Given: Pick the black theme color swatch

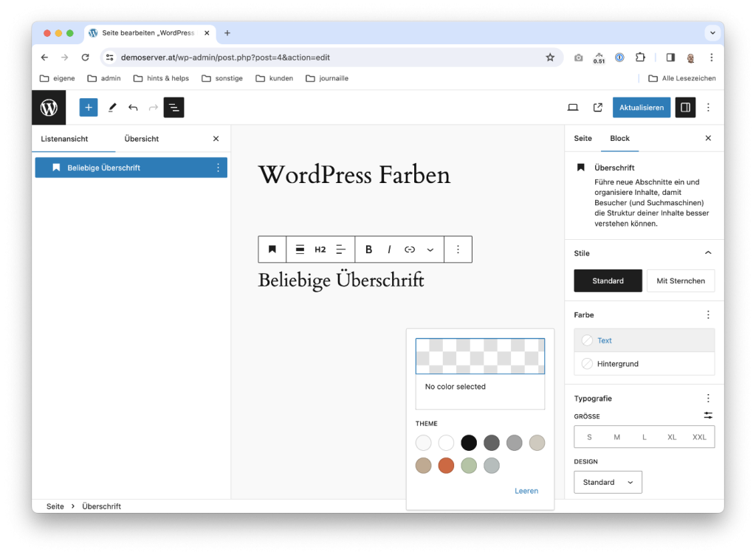Looking at the screenshot, I should coord(469,442).
